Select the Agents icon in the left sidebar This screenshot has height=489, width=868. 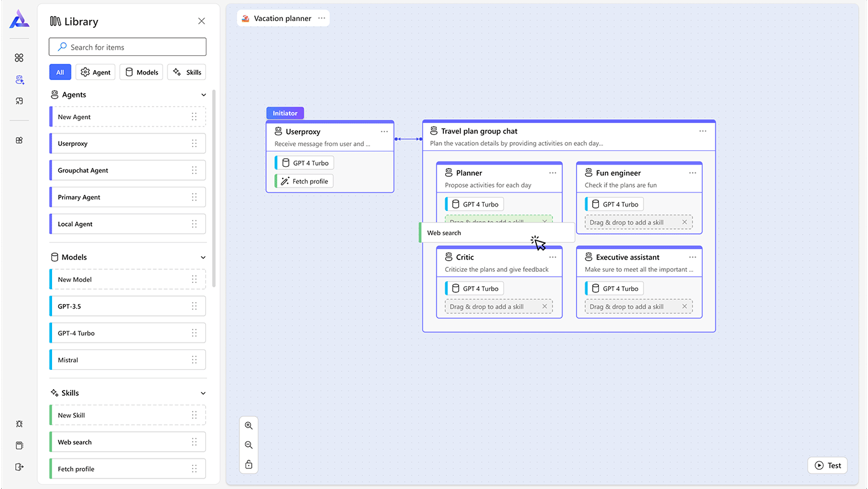(x=19, y=79)
